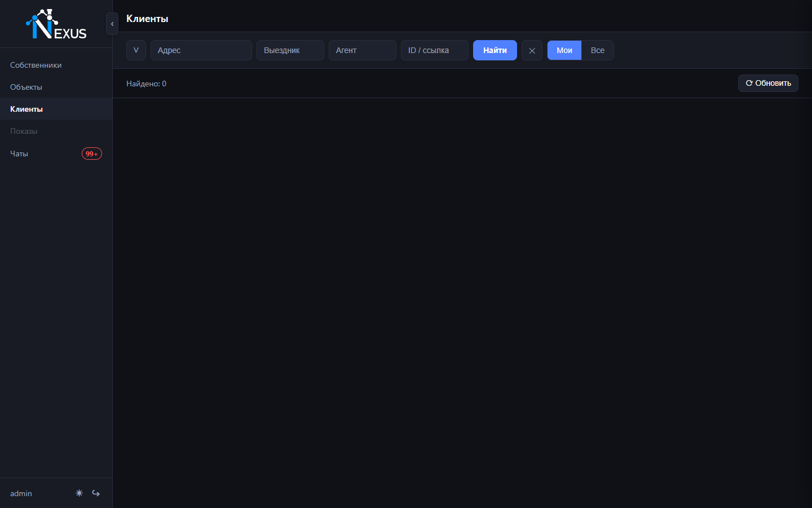Click the logout arrow icon
This screenshot has width=812, height=508.
[96, 493]
